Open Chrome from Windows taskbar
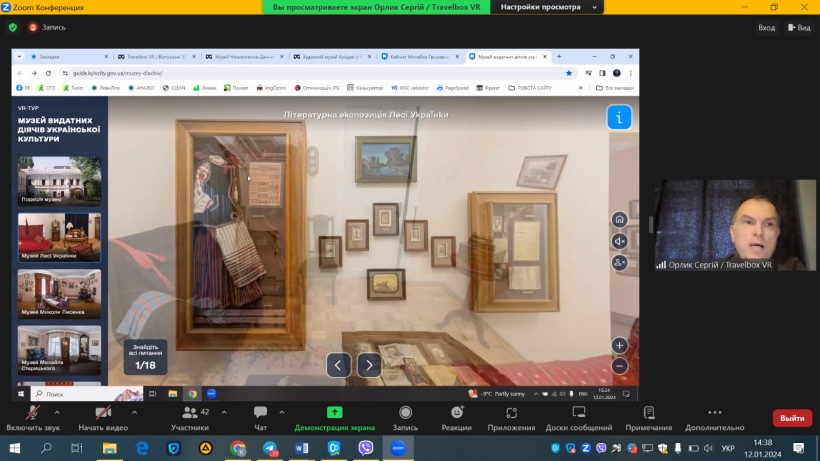The width and height of the screenshot is (820, 461). pyautogui.click(x=238, y=448)
